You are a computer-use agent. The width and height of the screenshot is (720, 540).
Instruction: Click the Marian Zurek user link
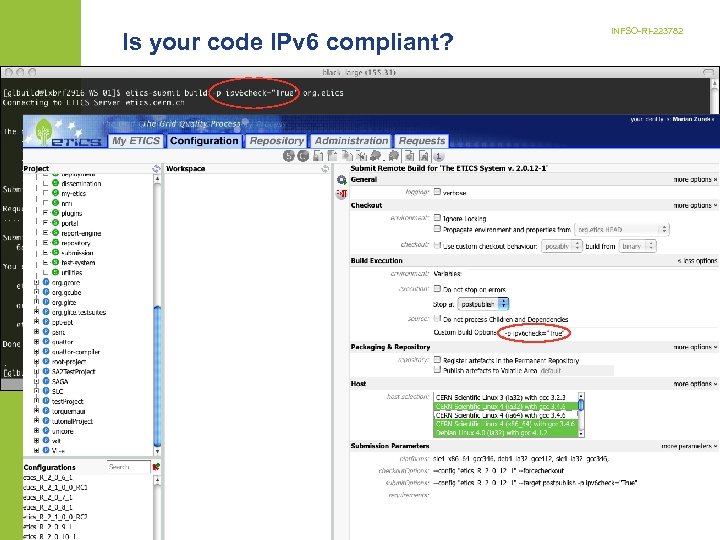pos(693,119)
